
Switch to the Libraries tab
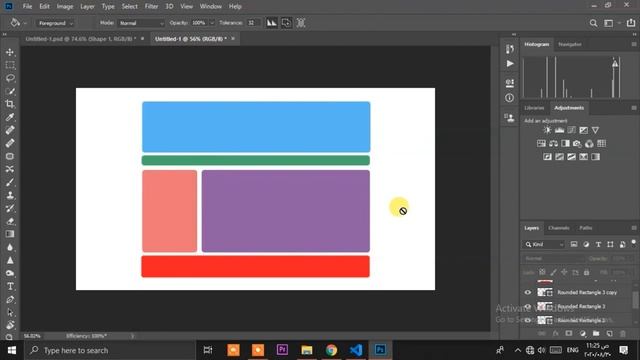(x=534, y=108)
